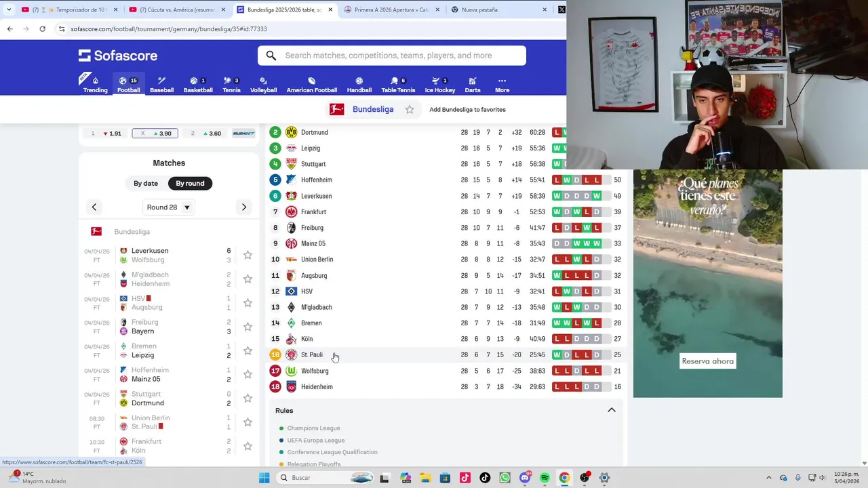This screenshot has width=868, height=488.
Task: Open the Handball section
Action: (359, 85)
